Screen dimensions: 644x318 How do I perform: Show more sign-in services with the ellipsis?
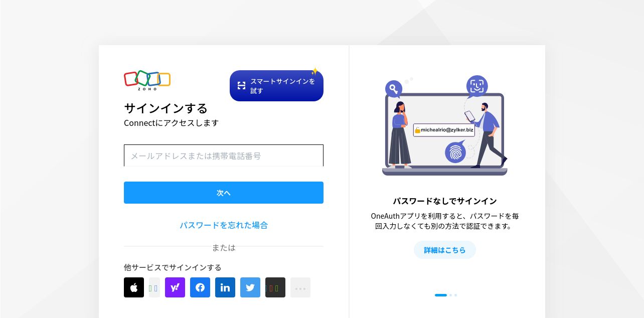300,287
